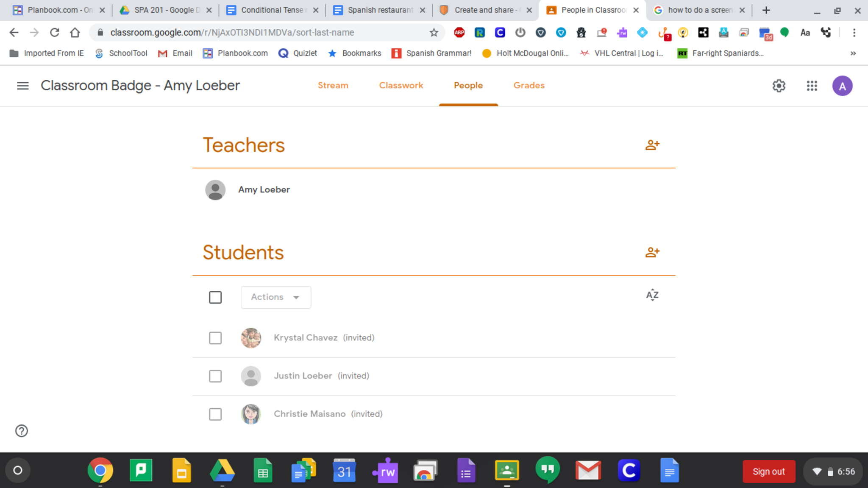
Task: Click the address bar URL
Action: [232, 33]
